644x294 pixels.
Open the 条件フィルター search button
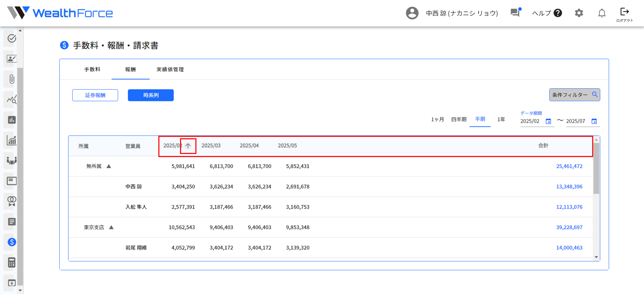[574, 95]
